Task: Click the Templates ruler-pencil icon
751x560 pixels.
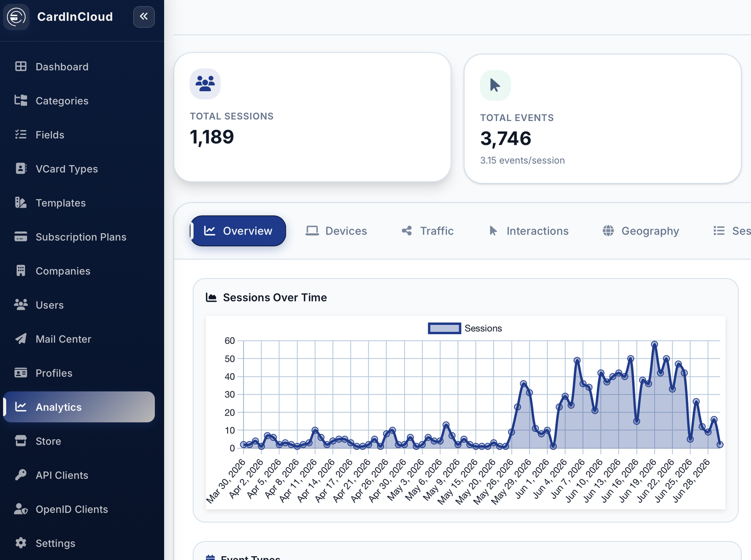Action: click(21, 203)
